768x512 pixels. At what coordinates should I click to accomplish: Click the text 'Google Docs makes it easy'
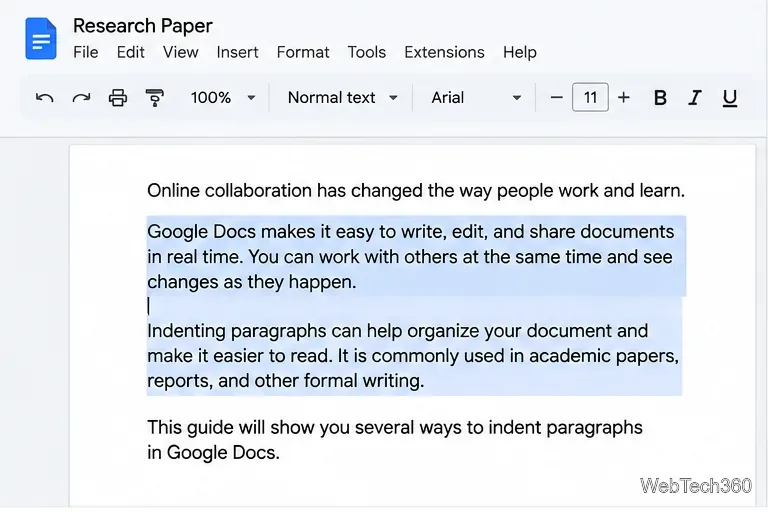click(x=261, y=232)
